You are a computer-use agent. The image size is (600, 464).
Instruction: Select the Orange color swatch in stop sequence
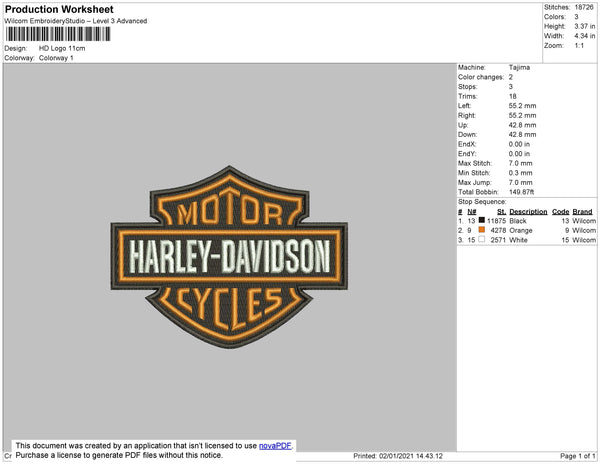(482, 230)
